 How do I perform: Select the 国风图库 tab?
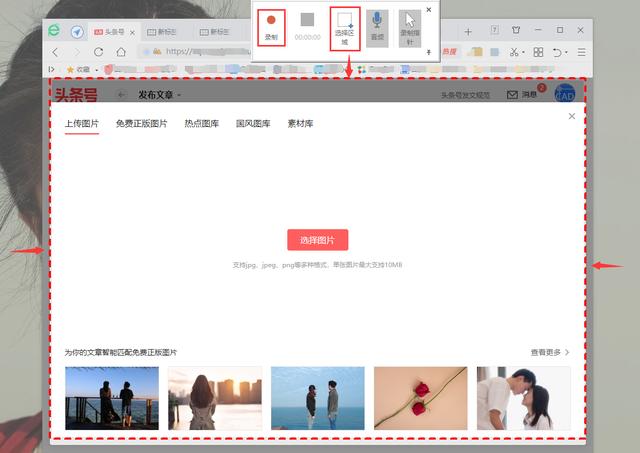253,123
